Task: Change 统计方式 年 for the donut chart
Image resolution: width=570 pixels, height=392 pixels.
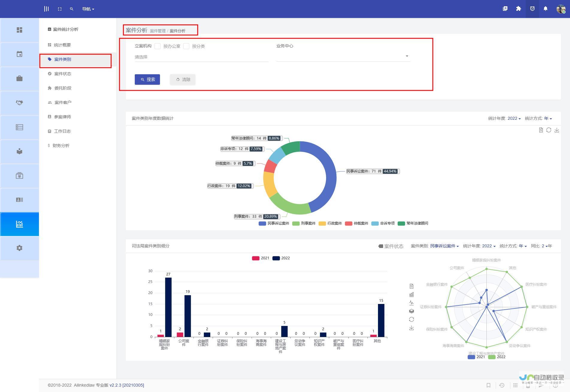Action: 548,118
